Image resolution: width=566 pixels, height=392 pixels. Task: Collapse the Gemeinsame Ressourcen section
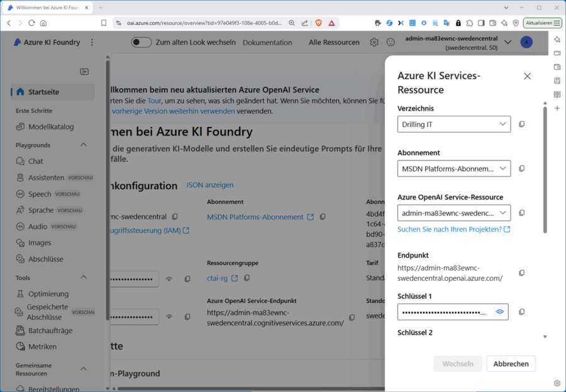click(84, 369)
